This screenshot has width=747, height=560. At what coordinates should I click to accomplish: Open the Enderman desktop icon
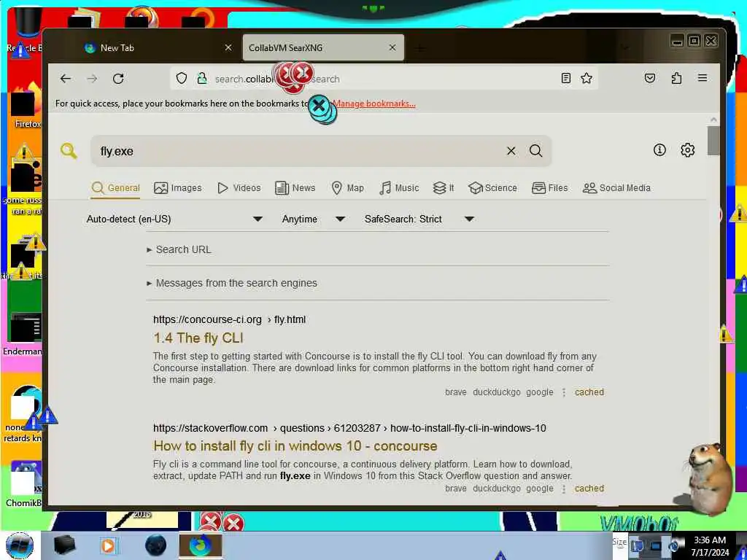point(23,333)
